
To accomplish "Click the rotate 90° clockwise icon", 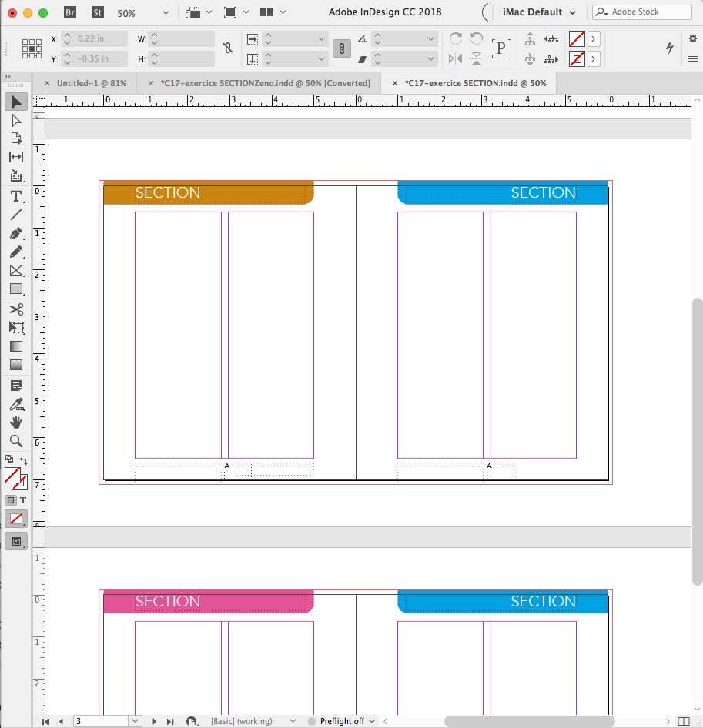I will [456, 38].
